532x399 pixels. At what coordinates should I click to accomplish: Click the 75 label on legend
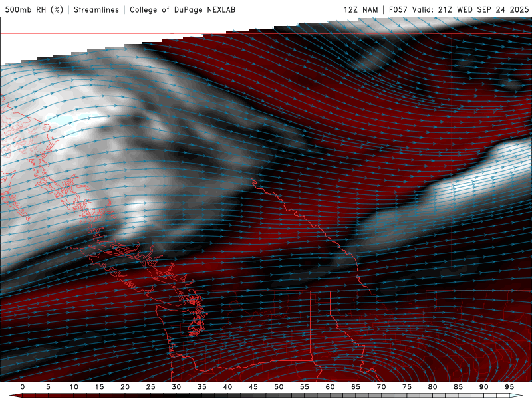click(407, 387)
